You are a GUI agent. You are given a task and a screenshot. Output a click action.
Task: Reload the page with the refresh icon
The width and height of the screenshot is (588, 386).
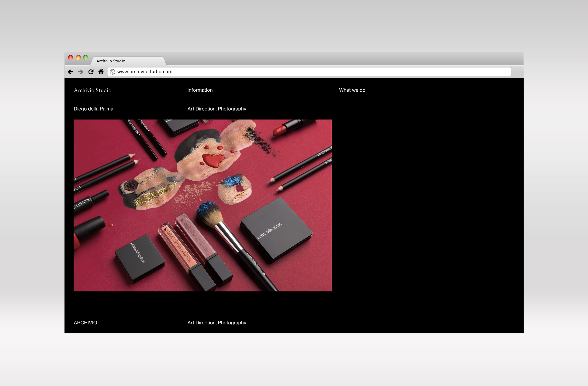point(91,72)
